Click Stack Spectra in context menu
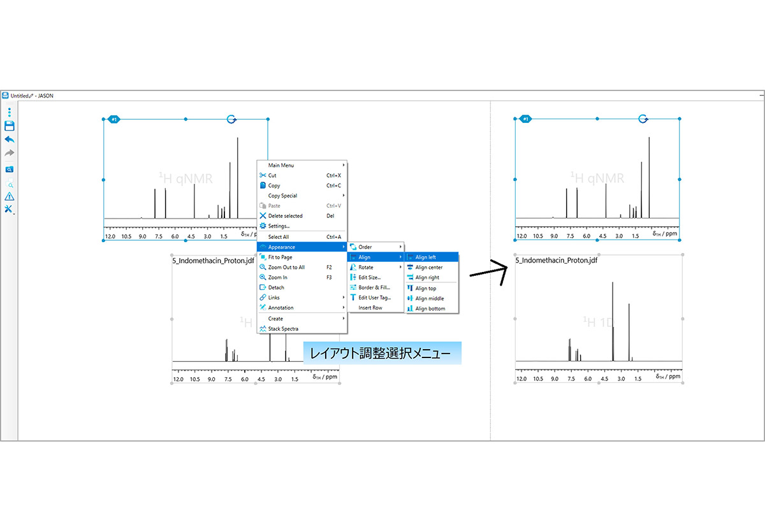Image resolution: width=765 pixels, height=532 pixels. (283, 329)
